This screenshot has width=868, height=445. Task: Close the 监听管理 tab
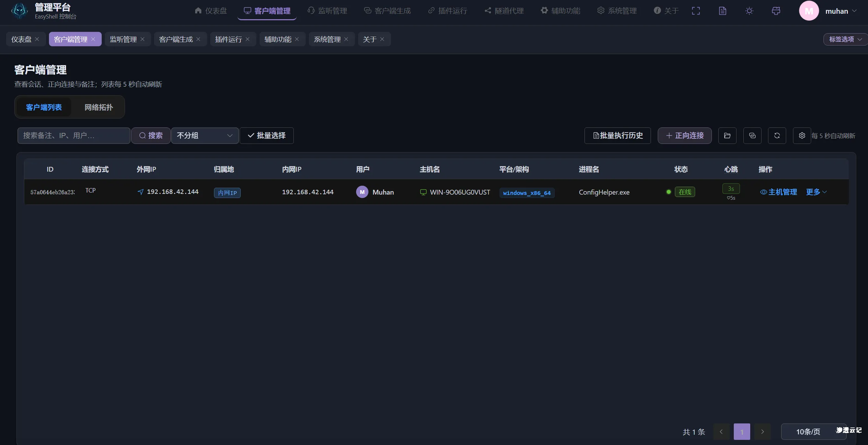(142, 39)
